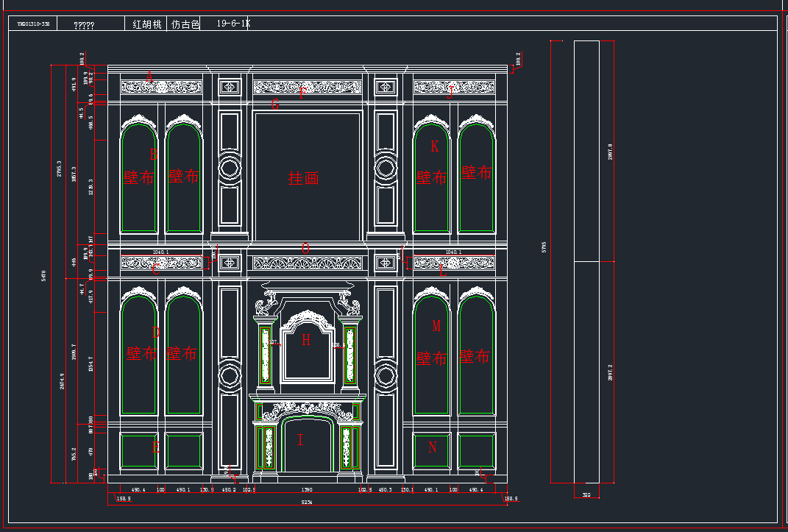
Task: Select the letter D left arch label
Action: point(155,333)
